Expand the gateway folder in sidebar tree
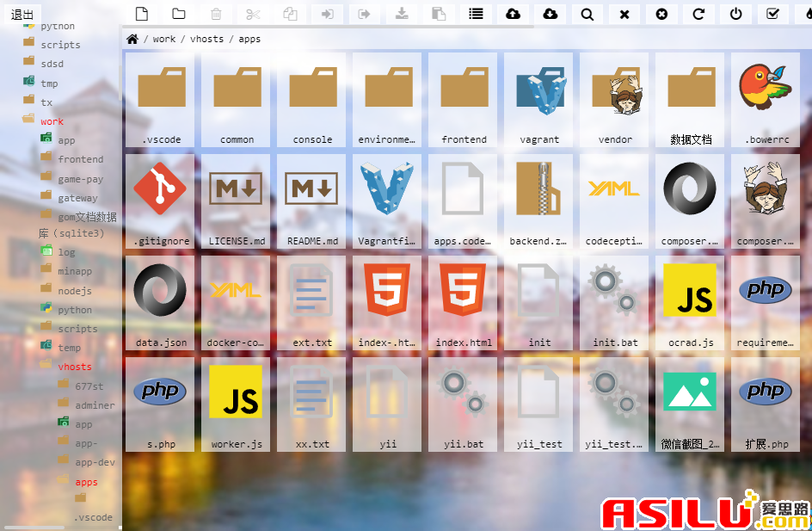812x531 pixels. point(77,198)
